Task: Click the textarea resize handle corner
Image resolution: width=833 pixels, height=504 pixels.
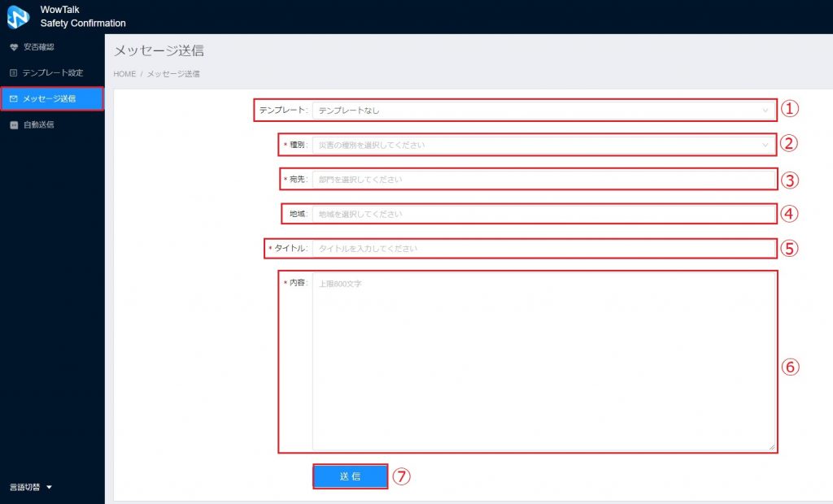Action: (771, 447)
